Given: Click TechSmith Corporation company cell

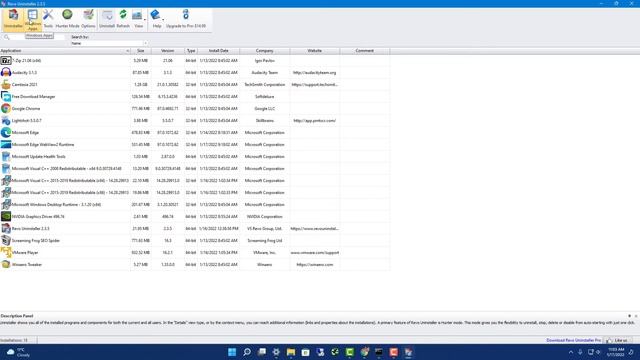Looking at the screenshot, I should (265, 84).
